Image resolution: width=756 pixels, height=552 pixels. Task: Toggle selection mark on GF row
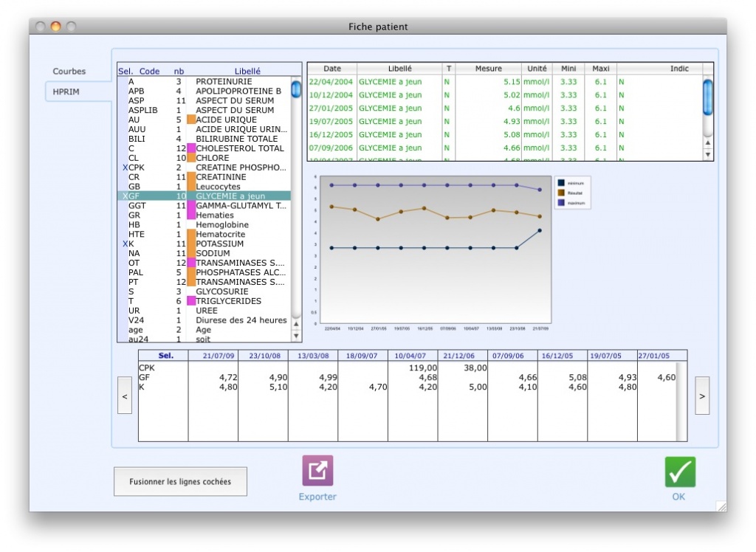point(125,196)
